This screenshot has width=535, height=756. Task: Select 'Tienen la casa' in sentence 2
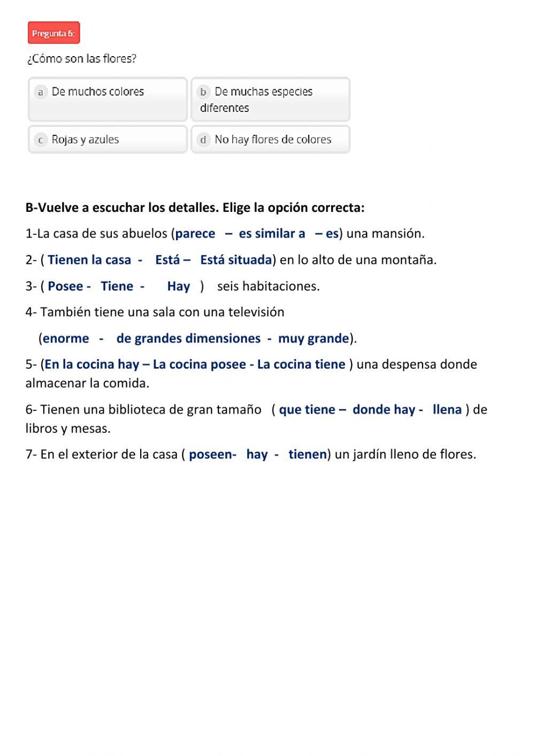click(89, 260)
